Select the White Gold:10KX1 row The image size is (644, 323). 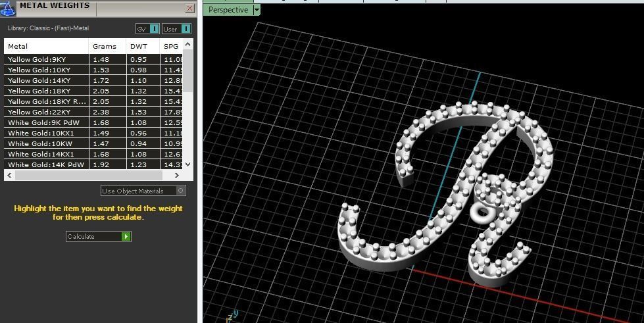coord(93,133)
